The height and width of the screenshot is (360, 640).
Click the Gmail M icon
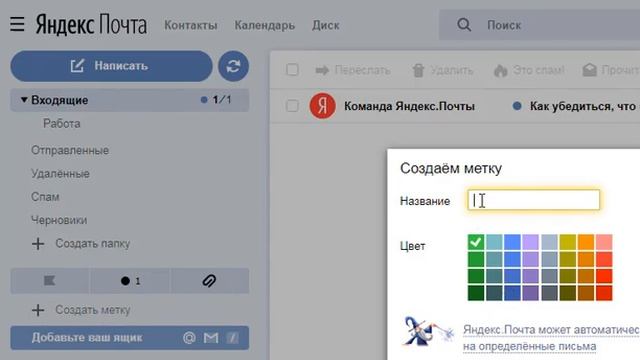(x=211, y=338)
